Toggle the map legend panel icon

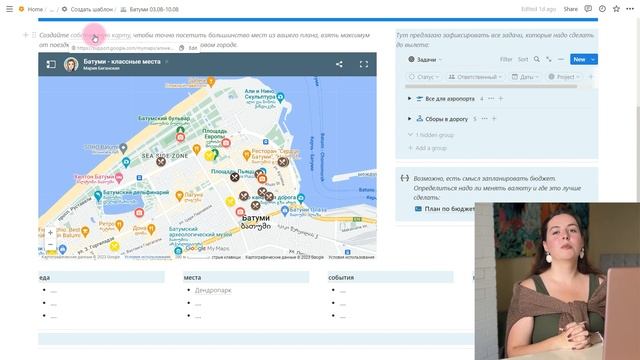[x=51, y=64]
